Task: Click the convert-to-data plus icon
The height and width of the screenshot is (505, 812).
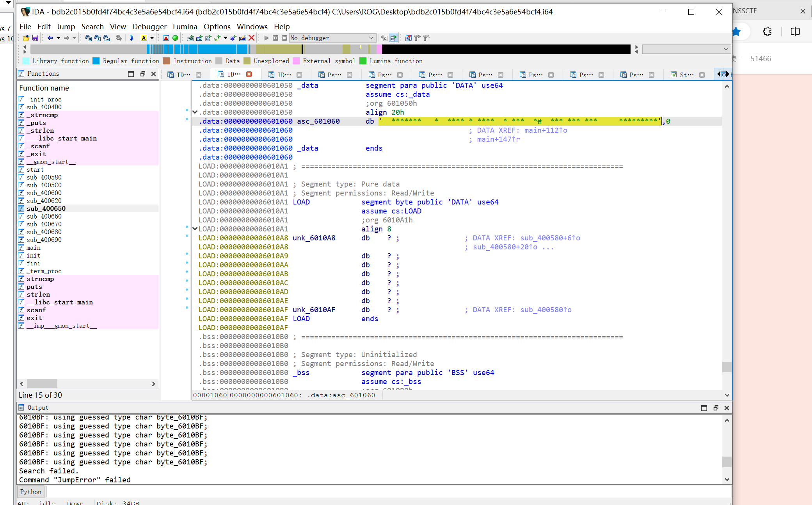Action: click(199, 38)
